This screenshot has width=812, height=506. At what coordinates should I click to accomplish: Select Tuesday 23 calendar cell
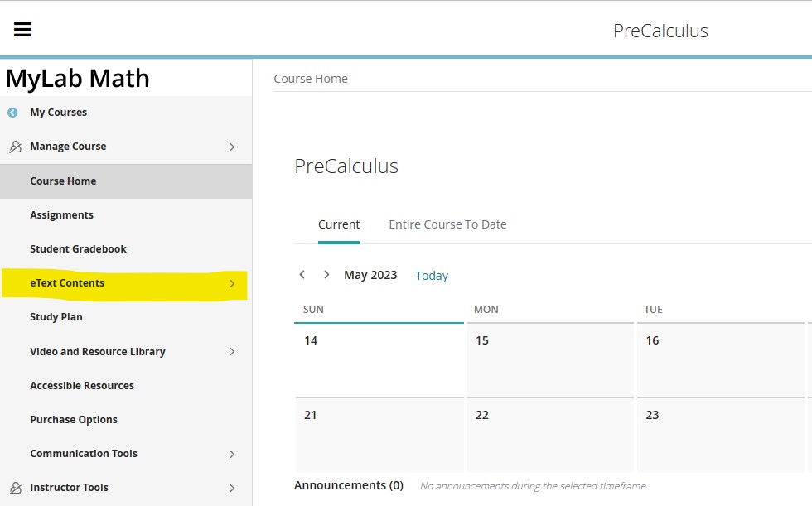click(720, 435)
